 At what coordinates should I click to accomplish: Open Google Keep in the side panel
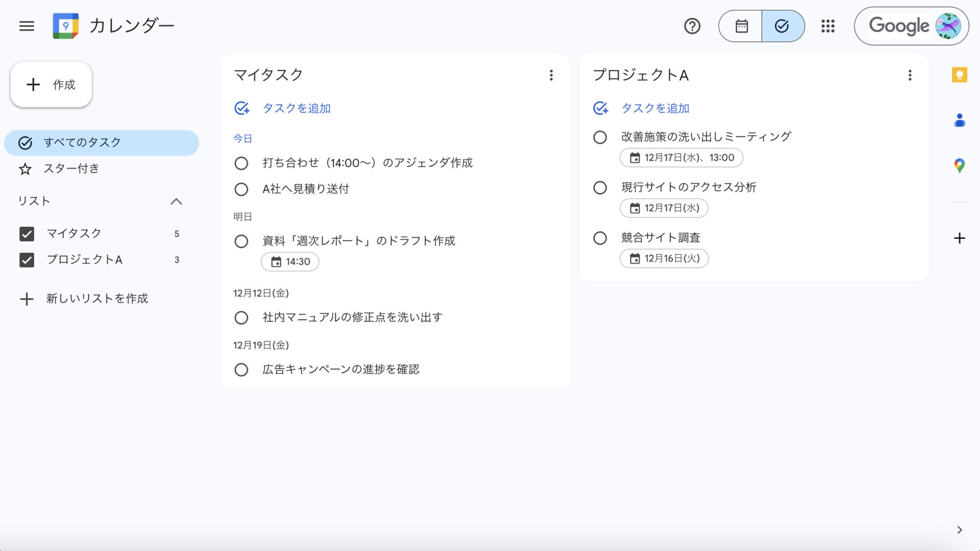[960, 75]
